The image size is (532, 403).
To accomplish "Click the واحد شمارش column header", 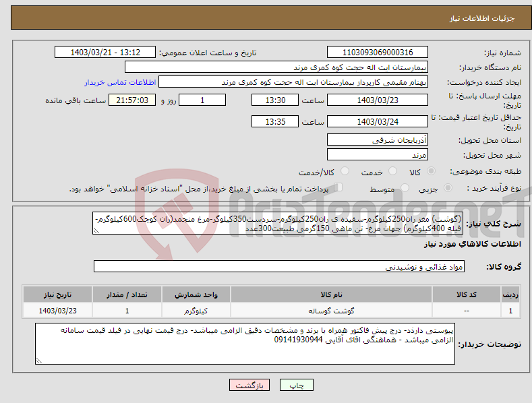I will click(196, 294).
